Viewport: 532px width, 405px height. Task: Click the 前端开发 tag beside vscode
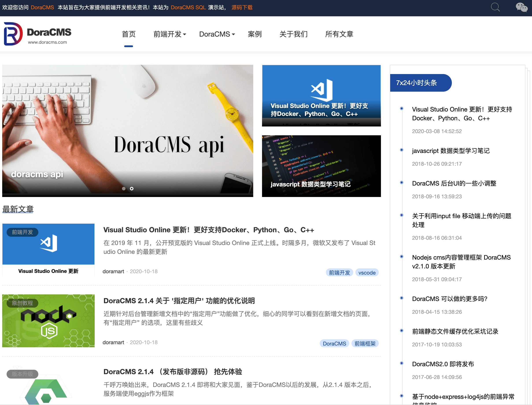point(340,273)
